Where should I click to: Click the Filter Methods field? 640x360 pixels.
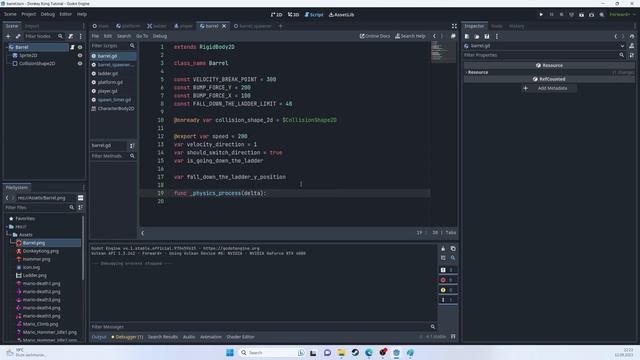pyautogui.click(x=113, y=156)
